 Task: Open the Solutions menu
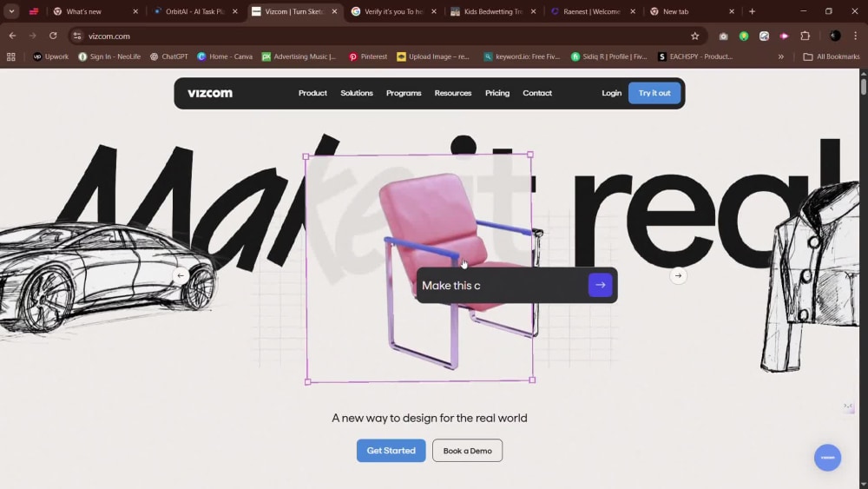pos(357,93)
